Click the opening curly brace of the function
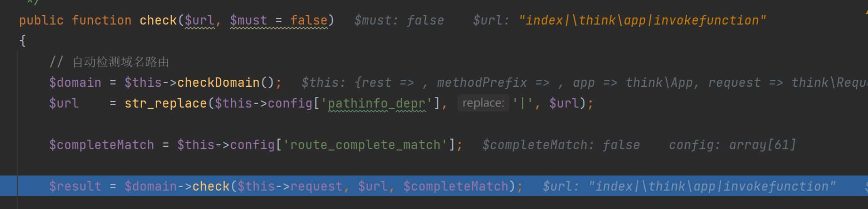This screenshot has height=209, width=868. 23,41
